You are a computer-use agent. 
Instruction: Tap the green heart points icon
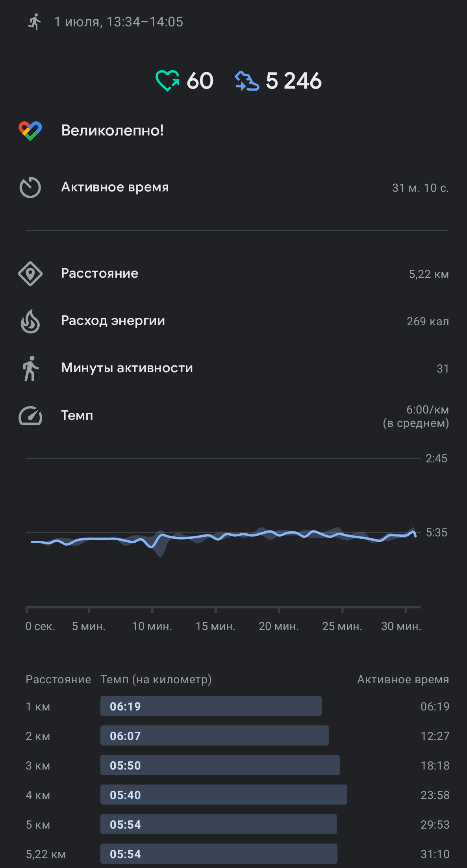click(x=167, y=81)
